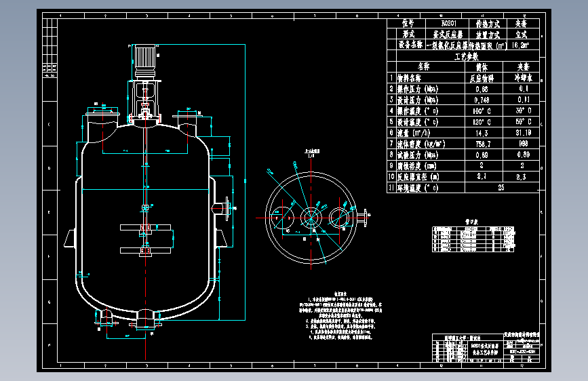
Task: Select the bottom center outlet nozzle
Action: pyautogui.click(x=146, y=319)
